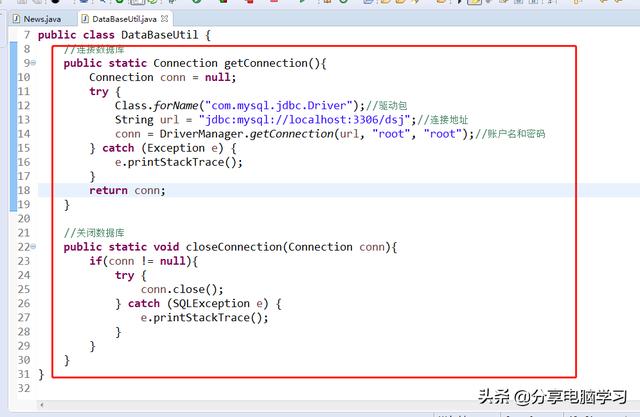Click 'Connection conn = null;' line
The height and width of the screenshot is (417, 640).
pyautogui.click(x=162, y=77)
